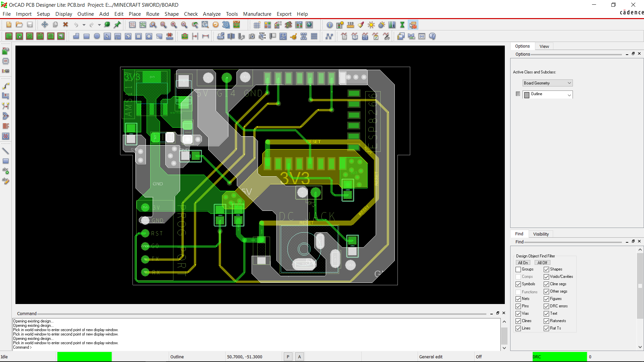Screen dimensions: 644x362
Task: Click the blue Show Element info icon
Action: [x=330, y=25]
